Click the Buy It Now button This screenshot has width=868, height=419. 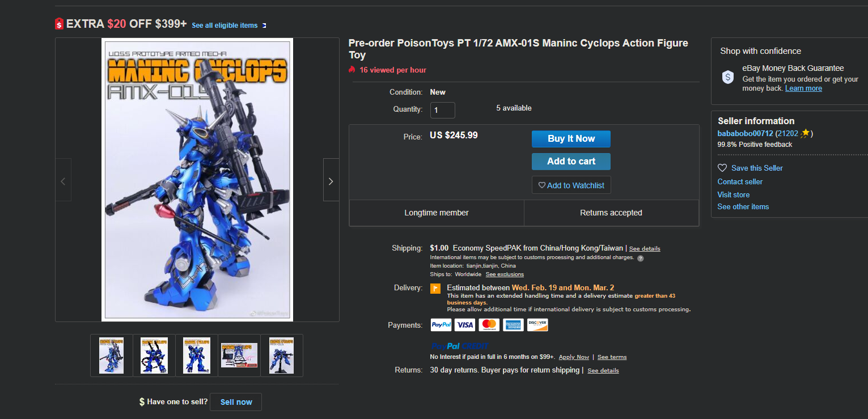point(571,139)
